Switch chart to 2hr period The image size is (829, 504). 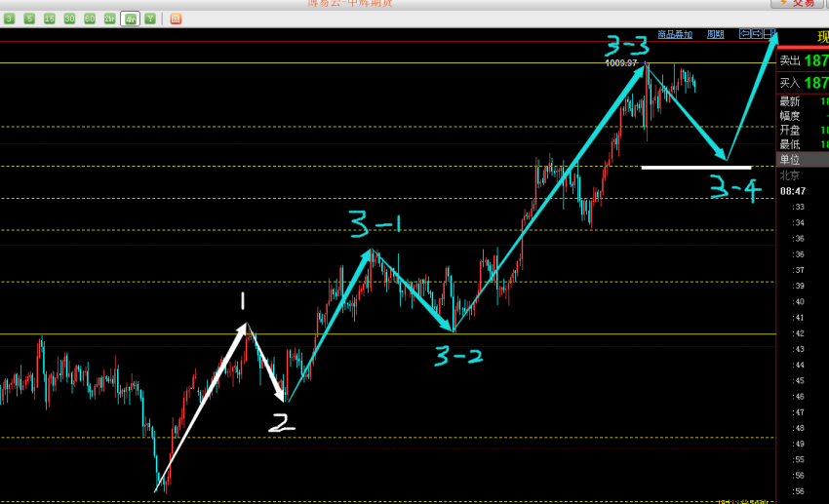point(110,19)
